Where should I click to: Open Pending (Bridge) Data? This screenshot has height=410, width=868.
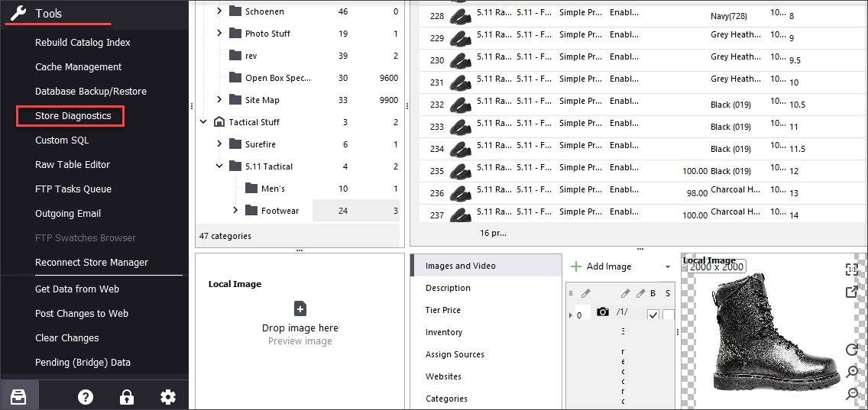pos(83,363)
